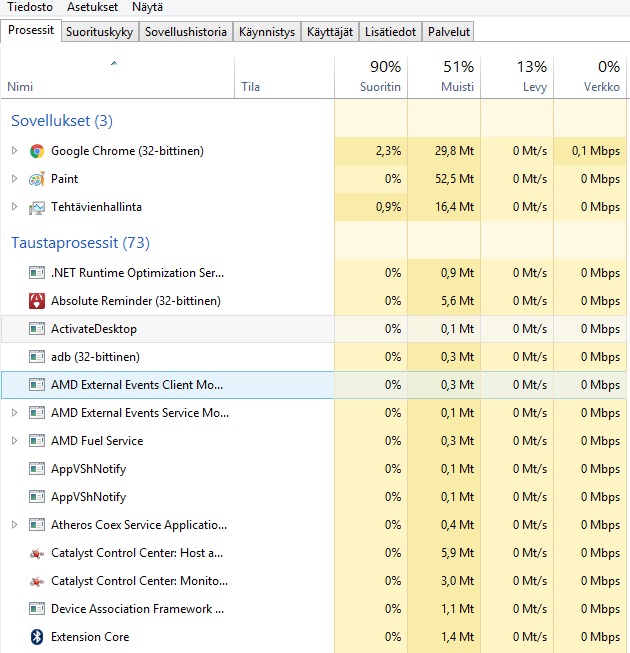The height and width of the screenshot is (653, 630).
Task: Click the Paint palette icon
Action: point(37,179)
